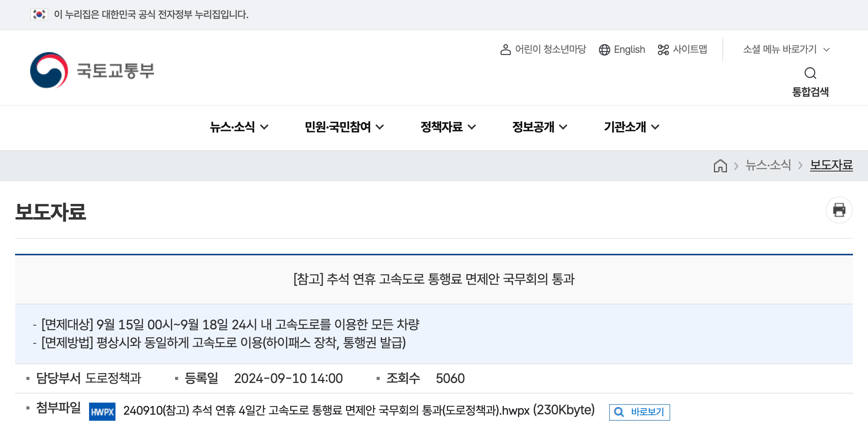This screenshot has height=423, width=868.
Task: Expand the 기관소개 menu chevron
Action: pos(655,127)
